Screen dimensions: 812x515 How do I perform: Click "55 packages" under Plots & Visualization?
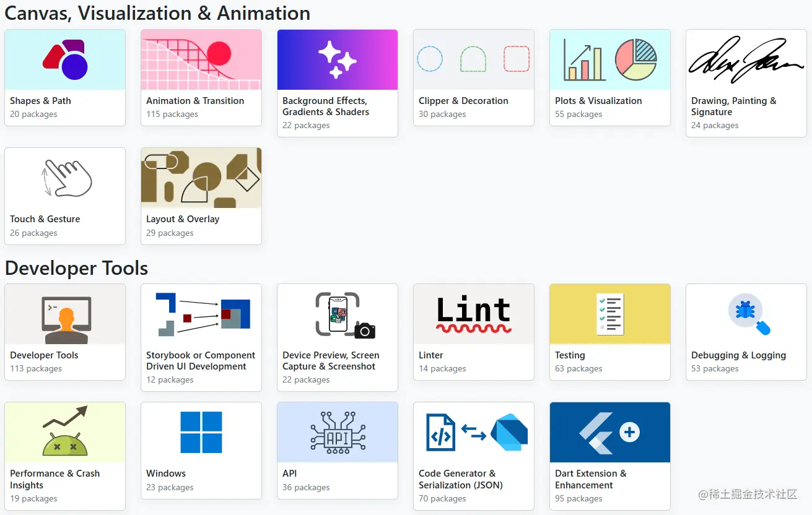(x=578, y=115)
